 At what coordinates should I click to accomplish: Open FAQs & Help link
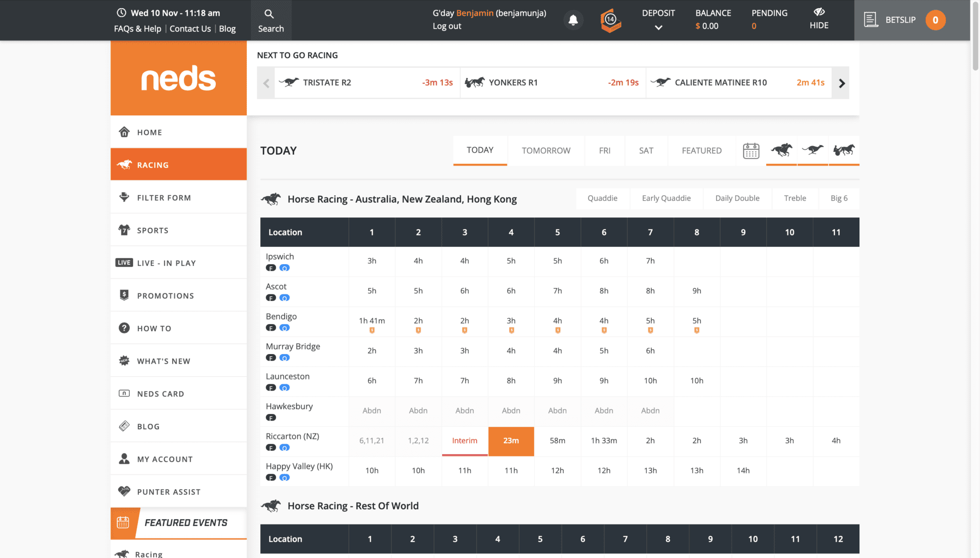click(138, 29)
